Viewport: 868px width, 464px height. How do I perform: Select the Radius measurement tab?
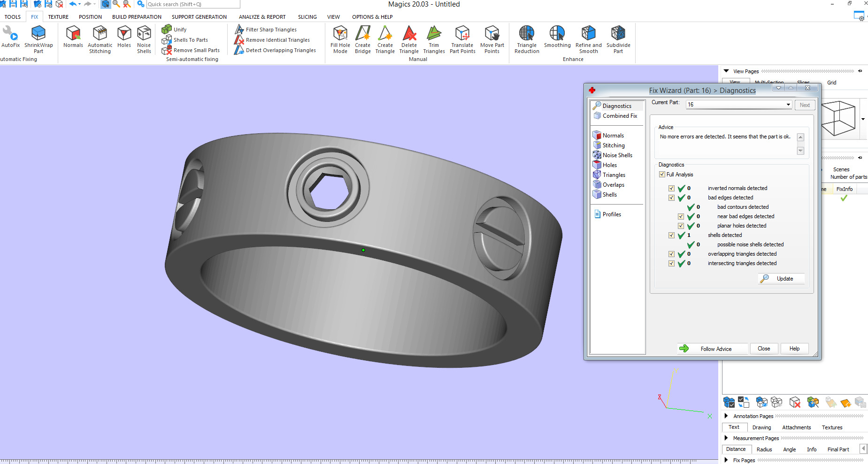[x=764, y=449]
